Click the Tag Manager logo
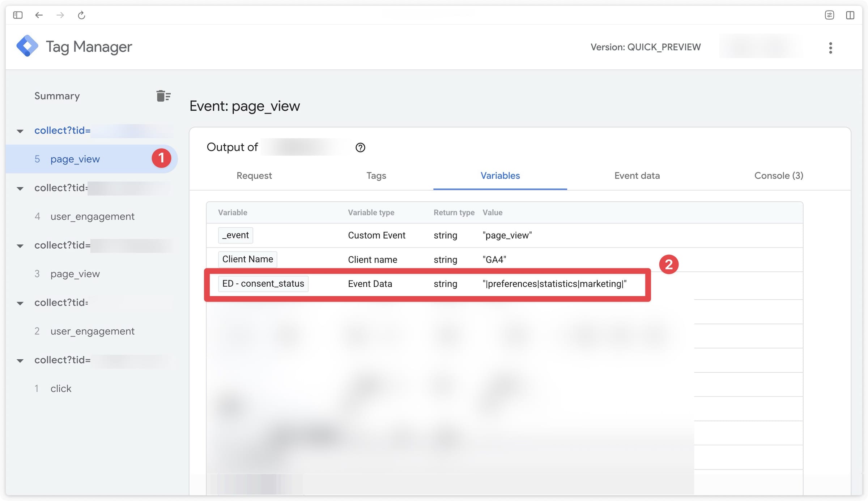The image size is (868, 501). coord(27,46)
